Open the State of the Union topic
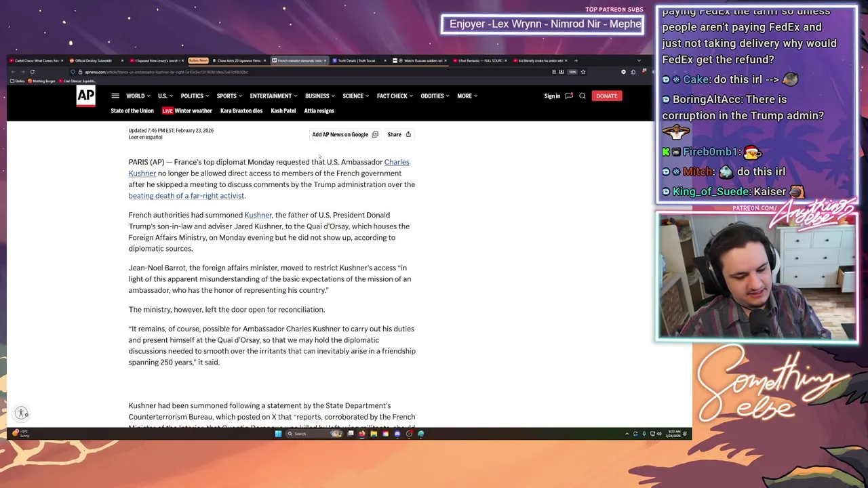This screenshot has height=488, width=868. [132, 111]
